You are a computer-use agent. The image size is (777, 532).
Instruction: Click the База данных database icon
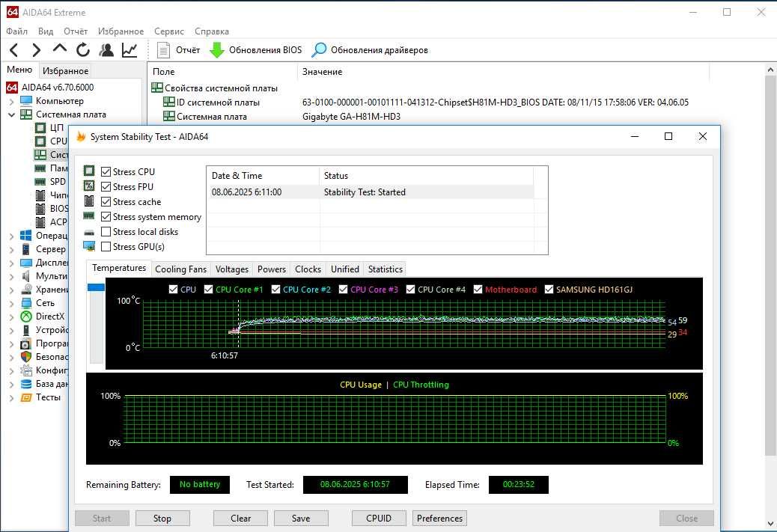(25, 384)
